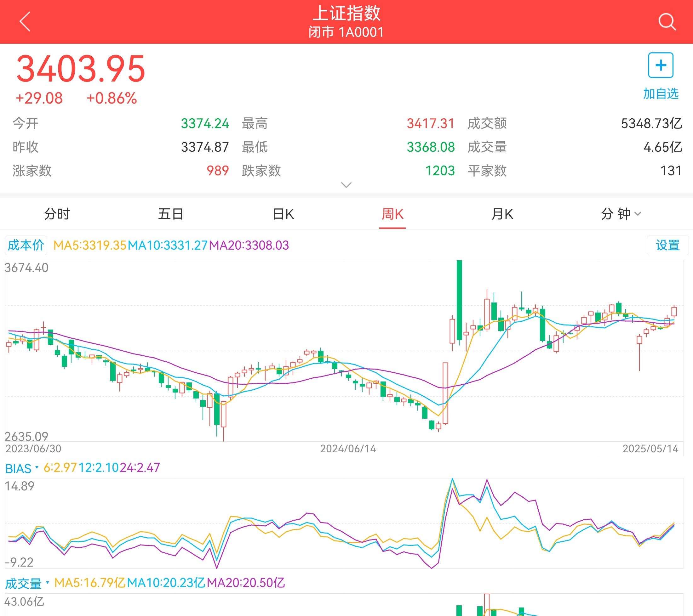This screenshot has height=616, width=693.
Task: Tap the 平家数 value 131
Action: tap(671, 171)
